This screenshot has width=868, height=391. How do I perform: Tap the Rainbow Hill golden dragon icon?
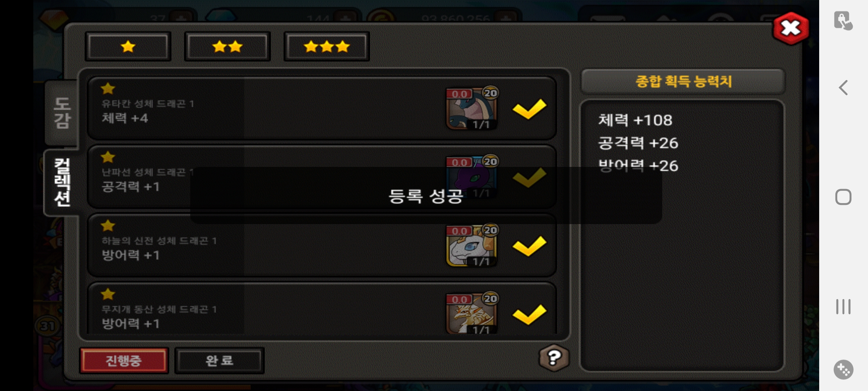tap(472, 314)
